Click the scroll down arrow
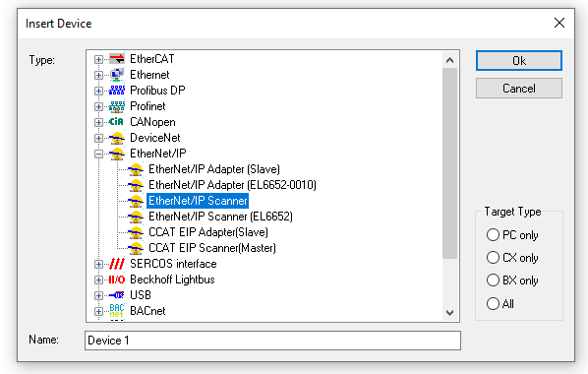The width and height of the screenshot is (588, 374). coord(450,312)
